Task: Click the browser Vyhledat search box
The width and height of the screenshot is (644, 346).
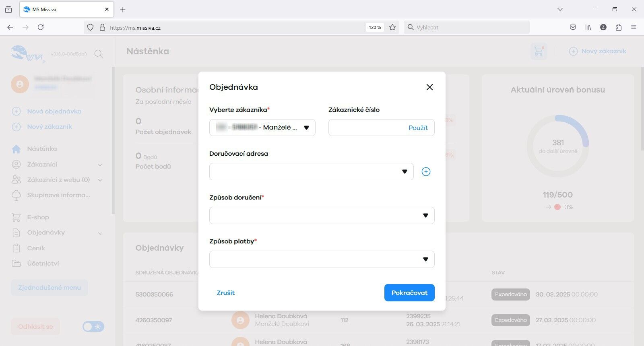Action: (x=466, y=27)
